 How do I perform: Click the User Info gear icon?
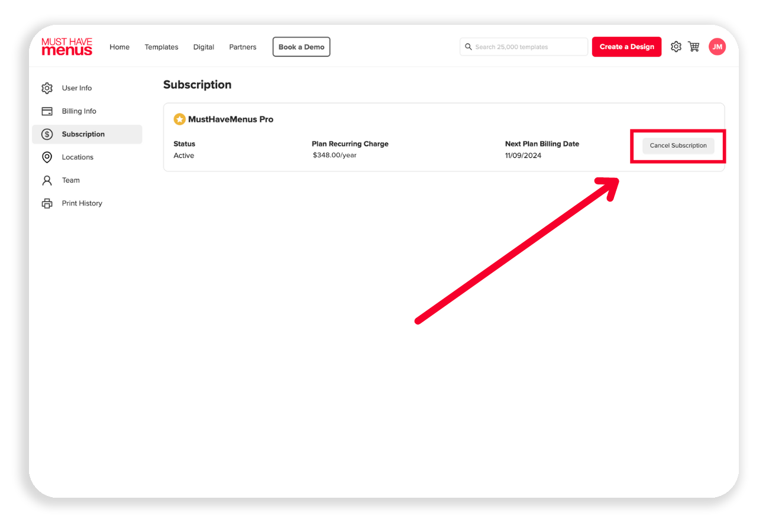[x=47, y=88]
